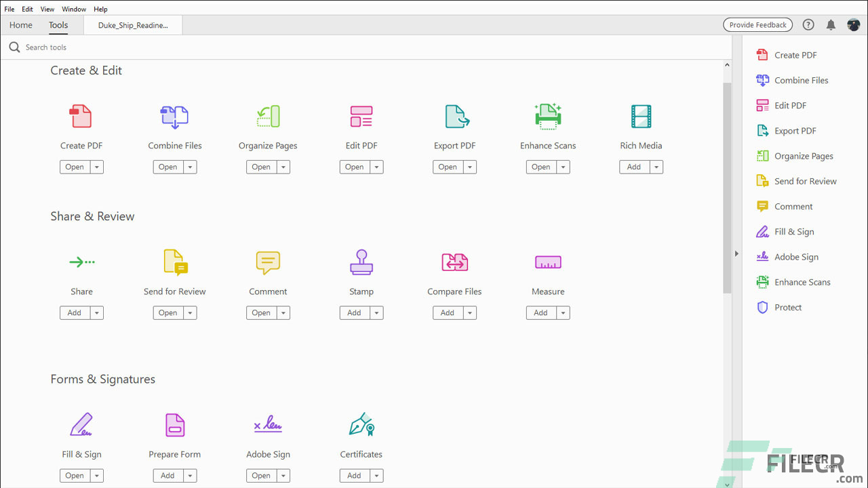The image size is (868, 488).
Task: Open Enhance Scans shortcut in right pane
Action: (x=793, y=282)
